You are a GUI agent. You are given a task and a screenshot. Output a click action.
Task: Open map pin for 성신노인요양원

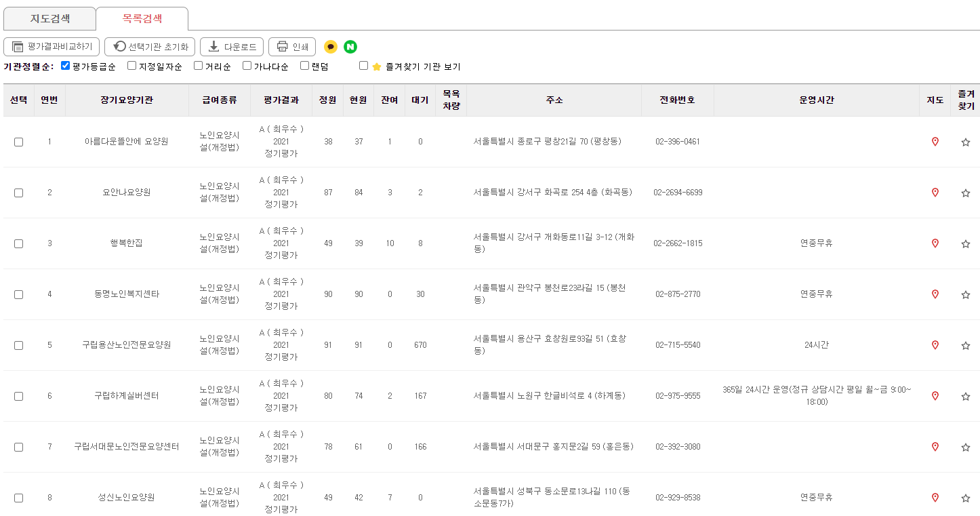(x=935, y=498)
